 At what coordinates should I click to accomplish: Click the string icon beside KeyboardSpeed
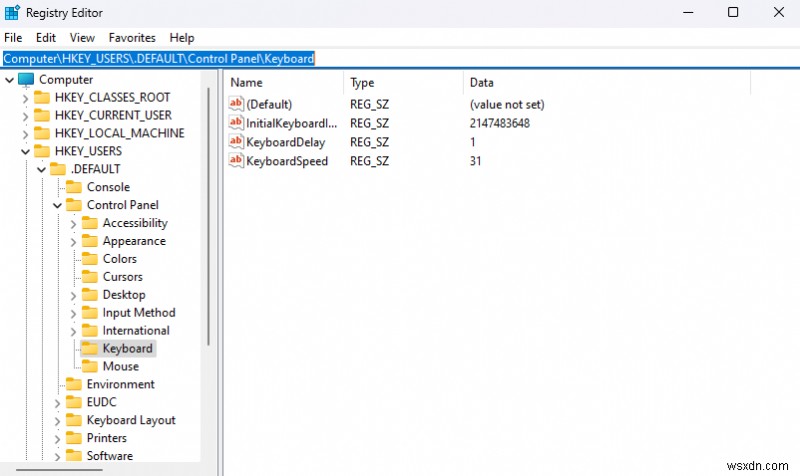pyautogui.click(x=236, y=160)
